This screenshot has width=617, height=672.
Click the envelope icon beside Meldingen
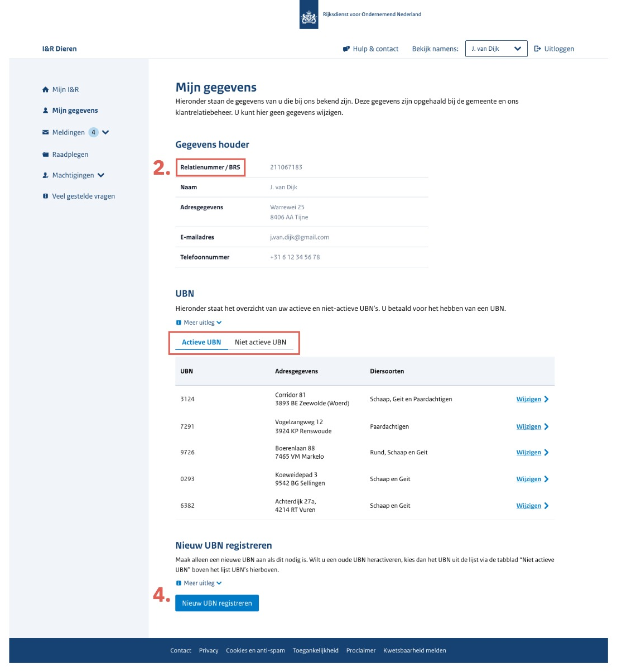[46, 132]
